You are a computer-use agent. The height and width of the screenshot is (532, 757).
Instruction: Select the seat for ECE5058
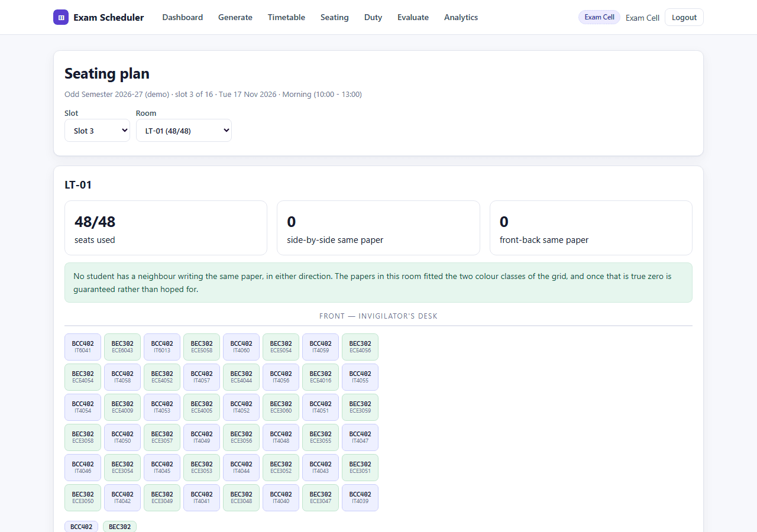(202, 347)
